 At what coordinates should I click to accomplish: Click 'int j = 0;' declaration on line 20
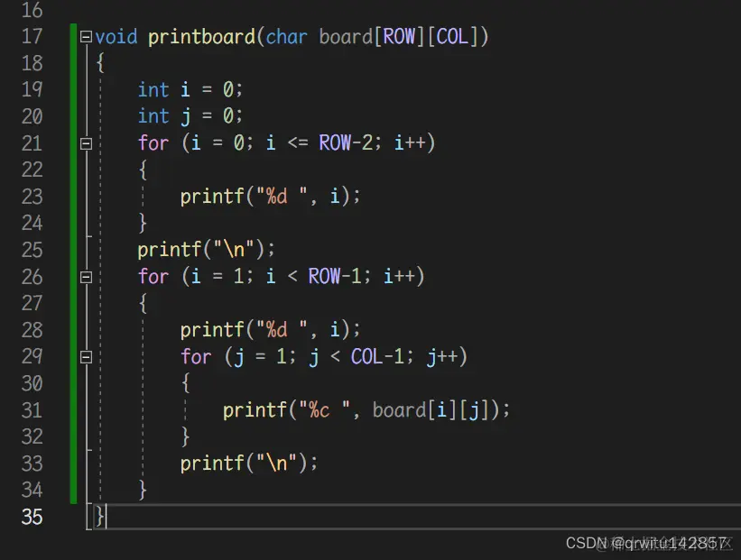click(x=190, y=116)
